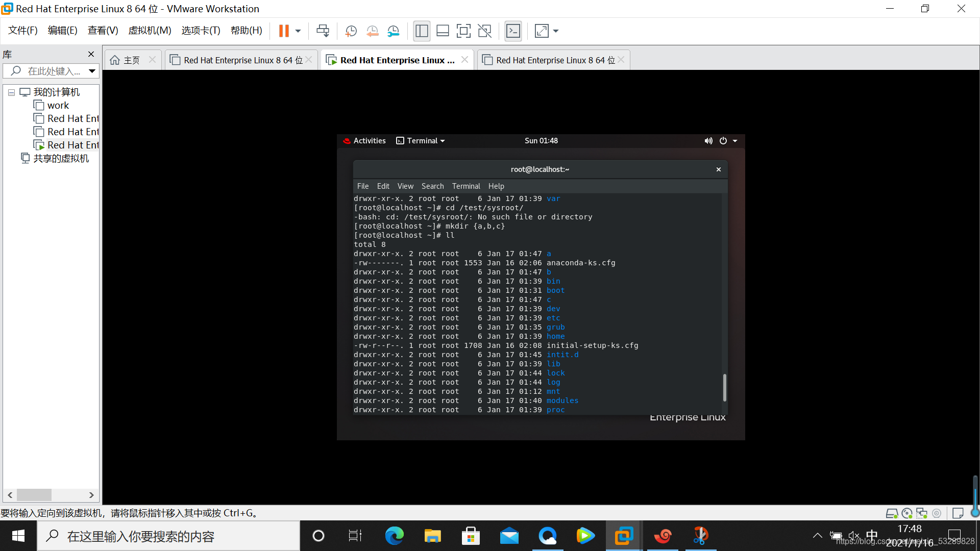Click the library search input field
This screenshot has height=551, width=980.
[51, 71]
